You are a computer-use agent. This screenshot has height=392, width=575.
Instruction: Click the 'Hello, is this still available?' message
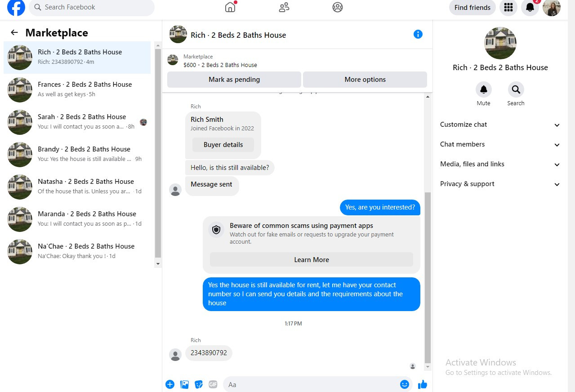(230, 168)
